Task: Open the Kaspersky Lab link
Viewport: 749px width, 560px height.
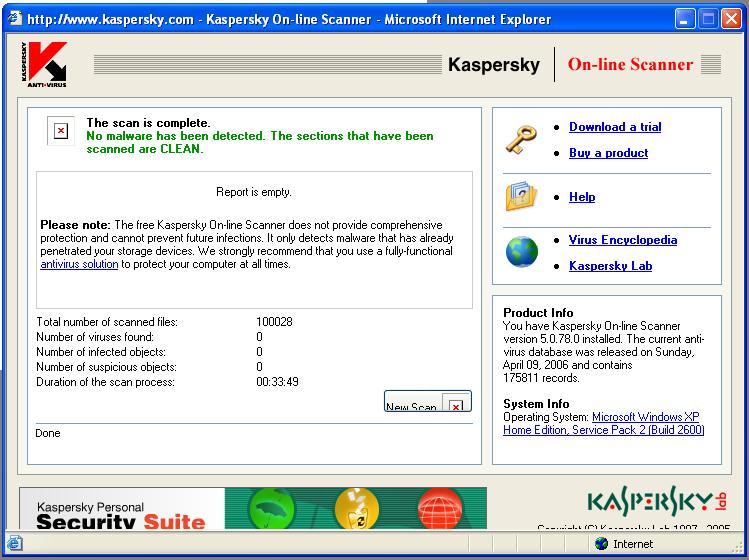Action: click(x=610, y=266)
